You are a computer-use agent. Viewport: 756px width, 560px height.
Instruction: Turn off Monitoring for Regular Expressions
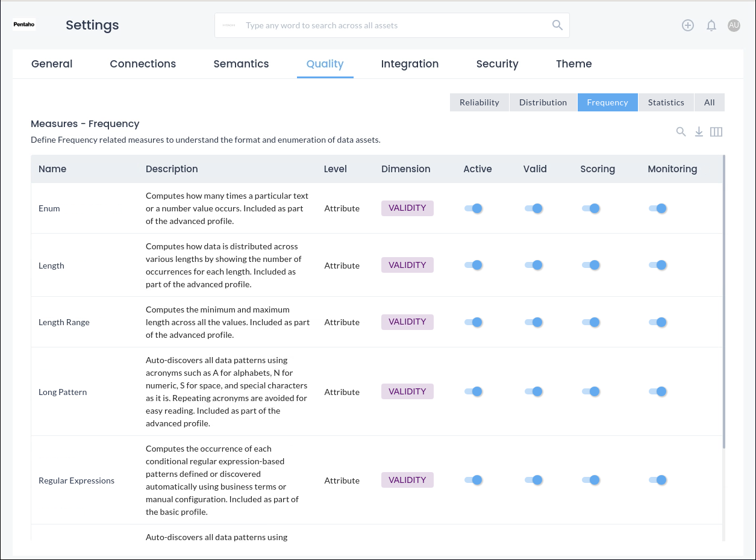tap(658, 480)
